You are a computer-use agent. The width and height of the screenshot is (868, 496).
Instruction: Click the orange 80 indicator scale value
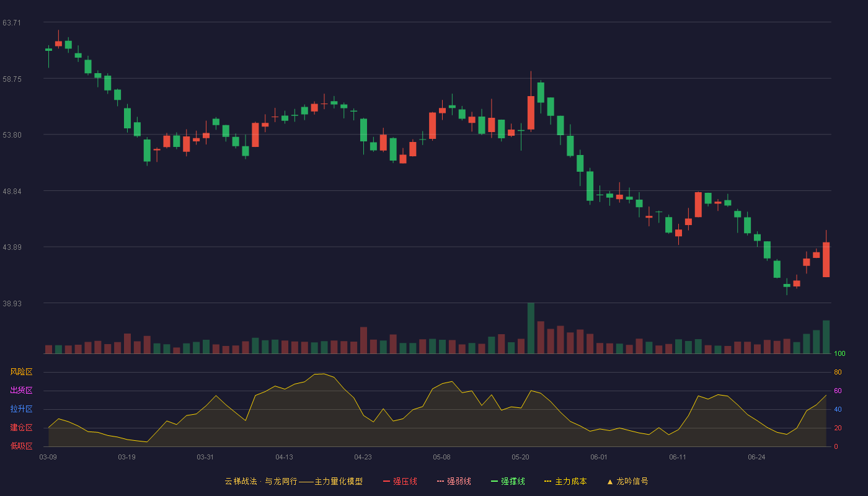point(838,373)
